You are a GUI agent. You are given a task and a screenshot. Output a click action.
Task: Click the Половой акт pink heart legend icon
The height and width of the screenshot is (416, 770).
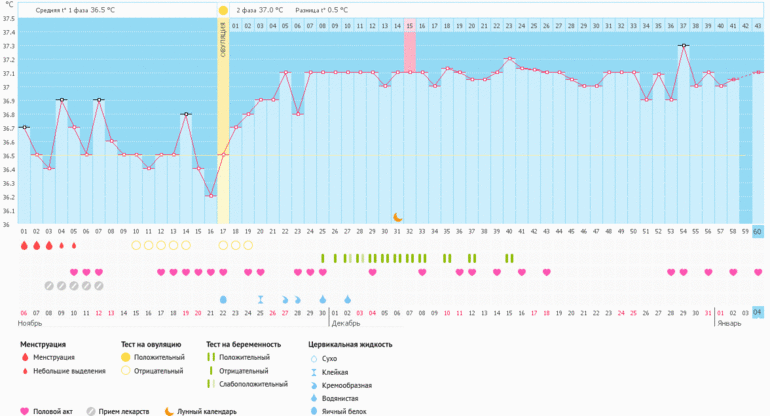(25, 410)
